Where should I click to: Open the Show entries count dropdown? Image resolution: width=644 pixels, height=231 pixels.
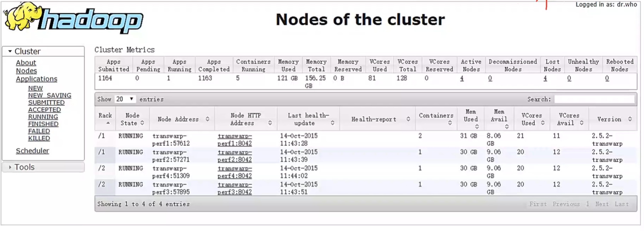[125, 99]
